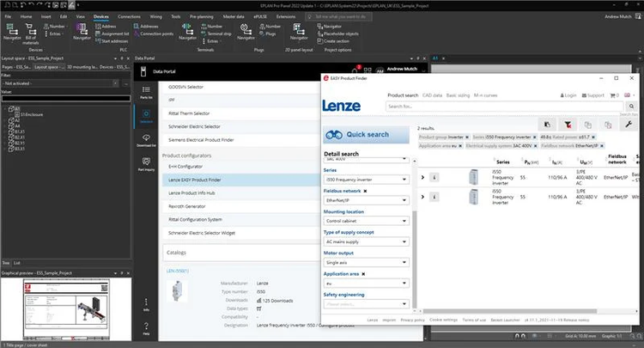644x348 pixels.
Task: Remove the Series i550 Frequency inverter filter tag
Action: 534,137
